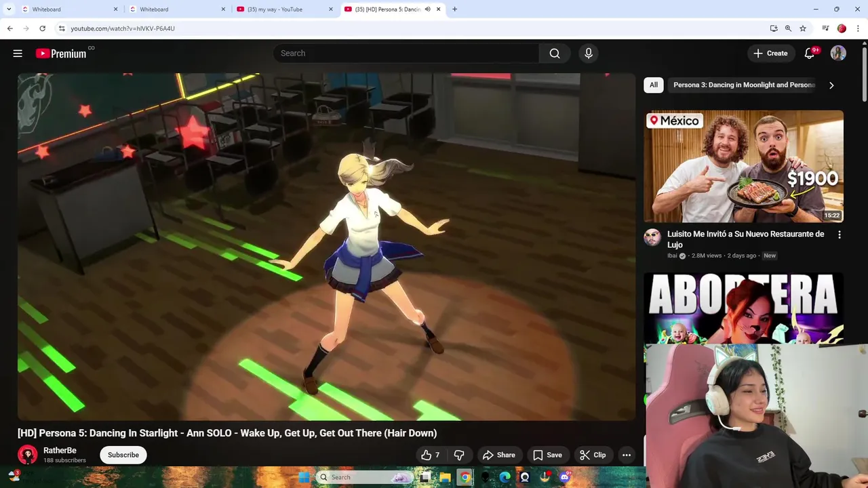Open the México $1900 video thumbnail

click(x=744, y=166)
